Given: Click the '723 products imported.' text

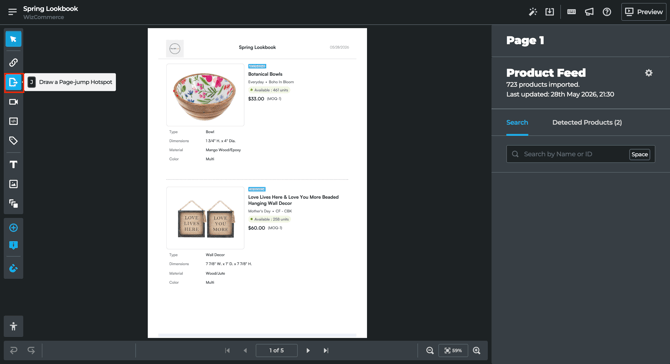Looking at the screenshot, I should [x=543, y=85].
